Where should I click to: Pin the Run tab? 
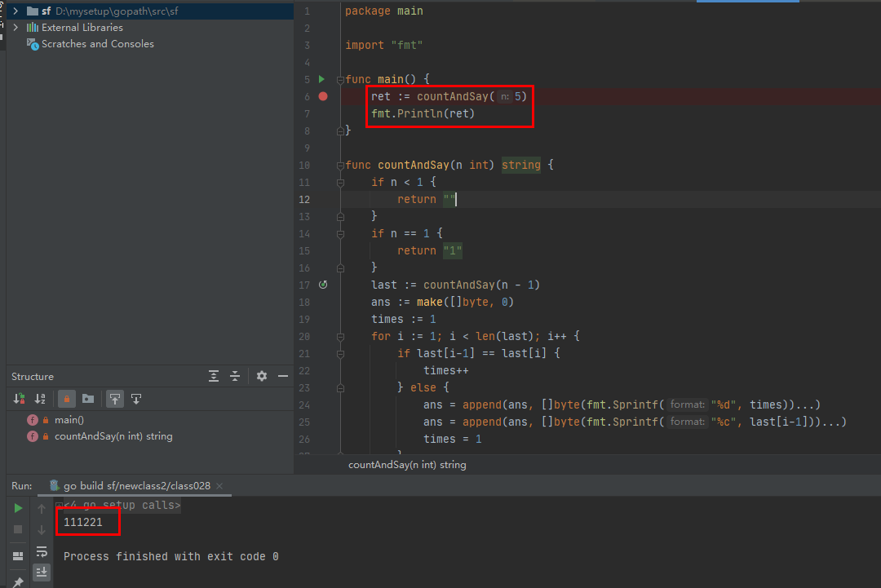pyautogui.click(x=18, y=581)
